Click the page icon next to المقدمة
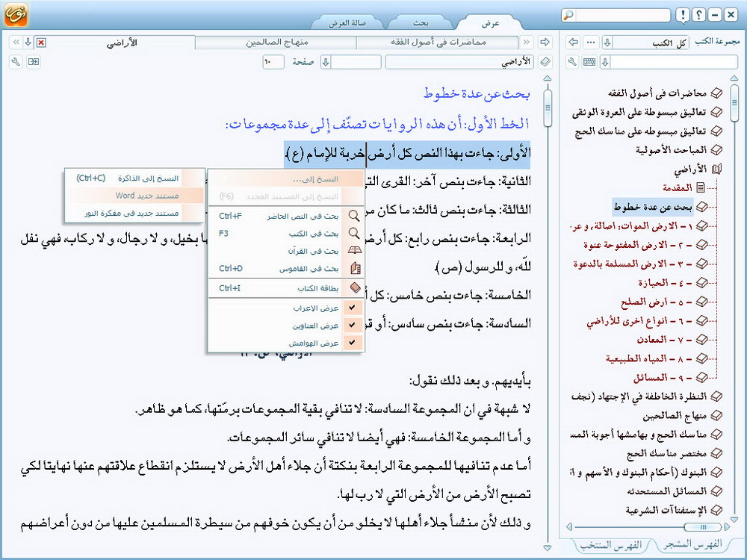747x560 pixels. coord(701,187)
